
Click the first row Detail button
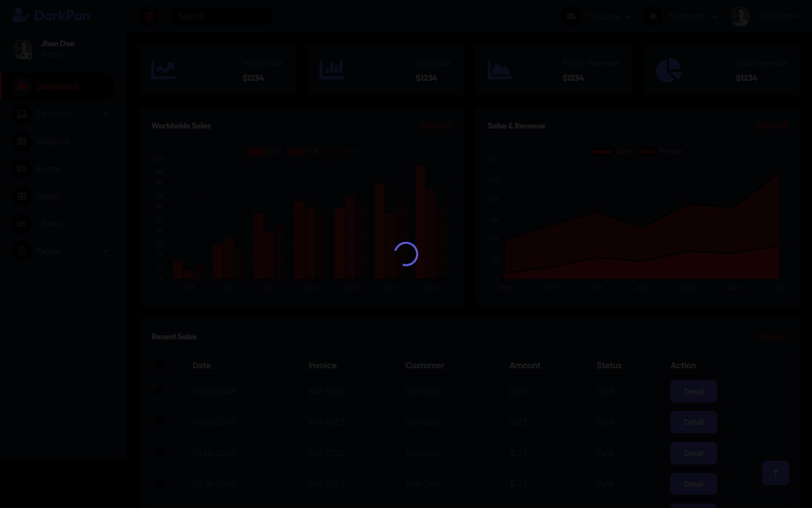coord(693,391)
